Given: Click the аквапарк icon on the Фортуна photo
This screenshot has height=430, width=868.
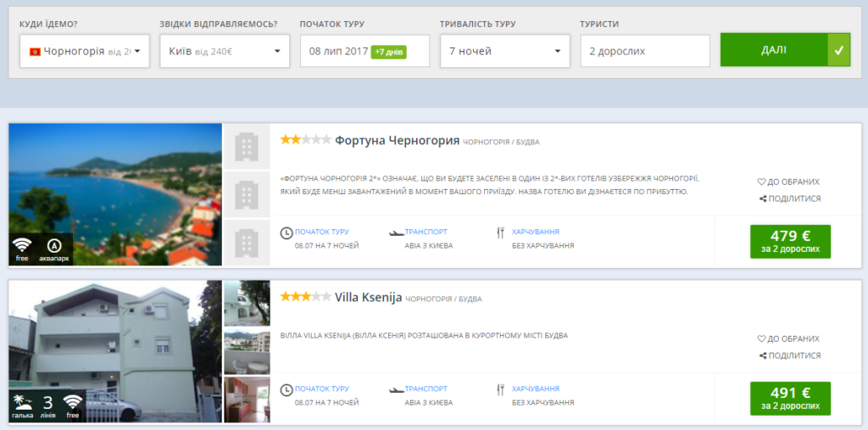Looking at the screenshot, I should pos(54,250).
